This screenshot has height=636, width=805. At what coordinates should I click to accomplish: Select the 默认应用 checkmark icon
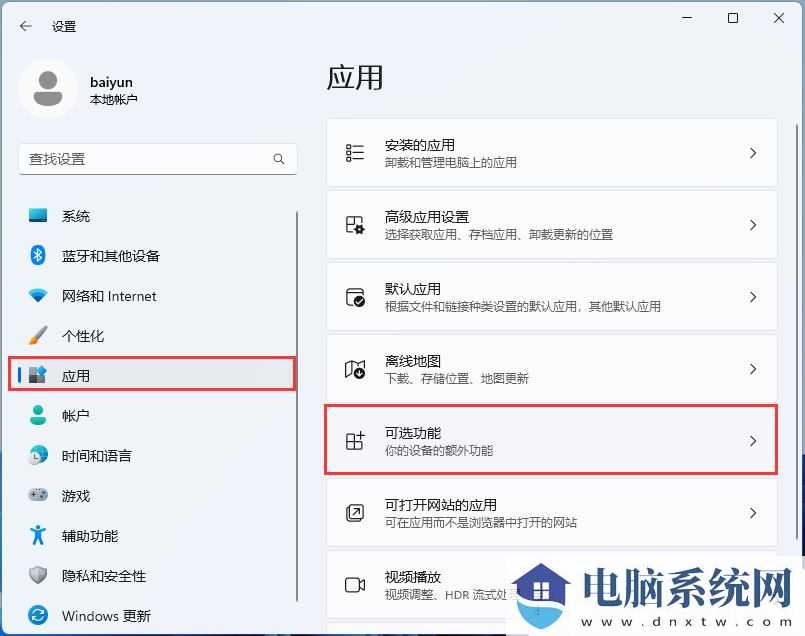tap(354, 296)
